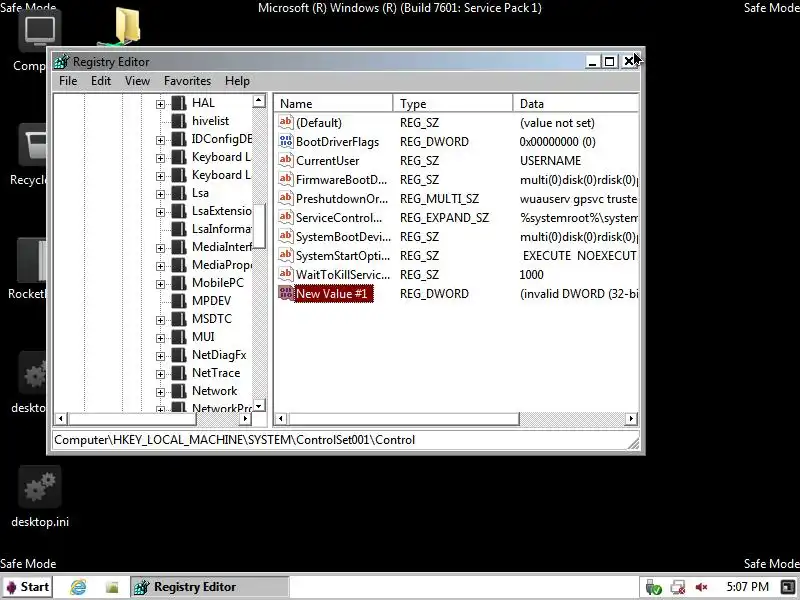This screenshot has height=600, width=800.
Task: Click the ServiceControl... value icon
Action: 286,217
